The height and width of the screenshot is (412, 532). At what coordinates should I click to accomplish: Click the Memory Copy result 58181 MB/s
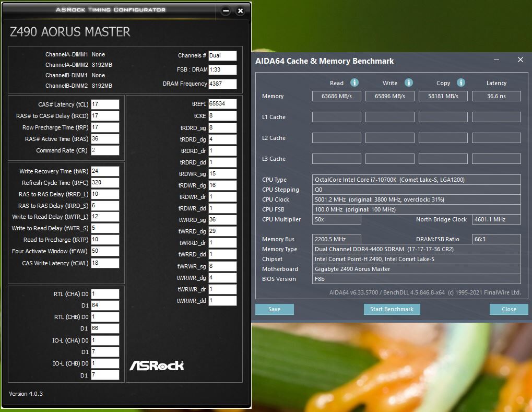(443, 96)
